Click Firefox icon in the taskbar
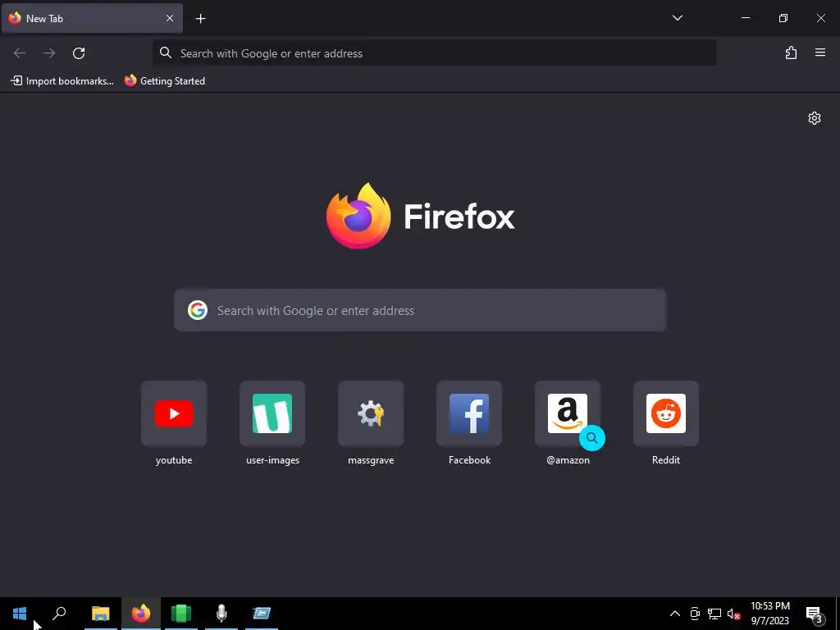The height and width of the screenshot is (630, 840). click(x=141, y=614)
